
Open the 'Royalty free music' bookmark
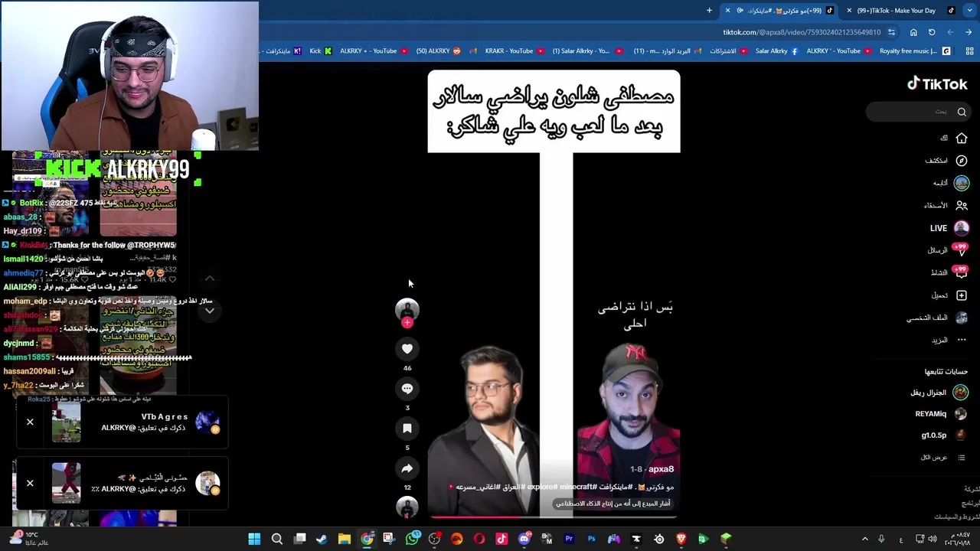coord(915,51)
